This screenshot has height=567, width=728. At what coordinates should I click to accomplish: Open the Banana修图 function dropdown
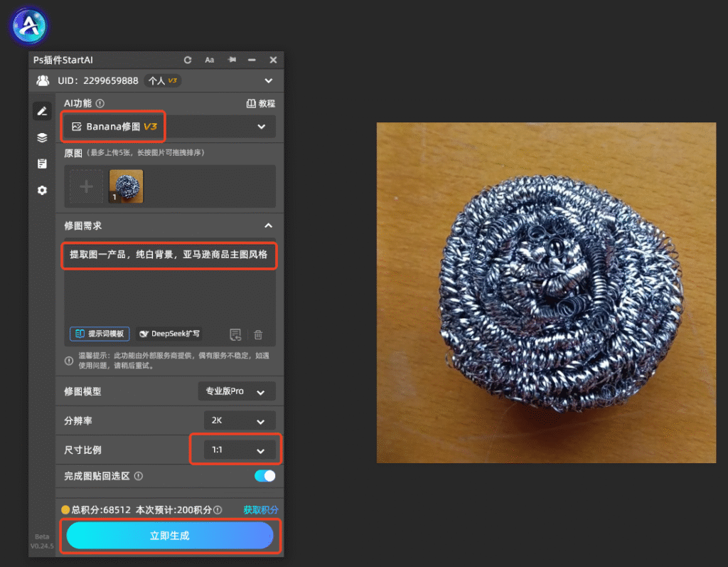click(169, 127)
